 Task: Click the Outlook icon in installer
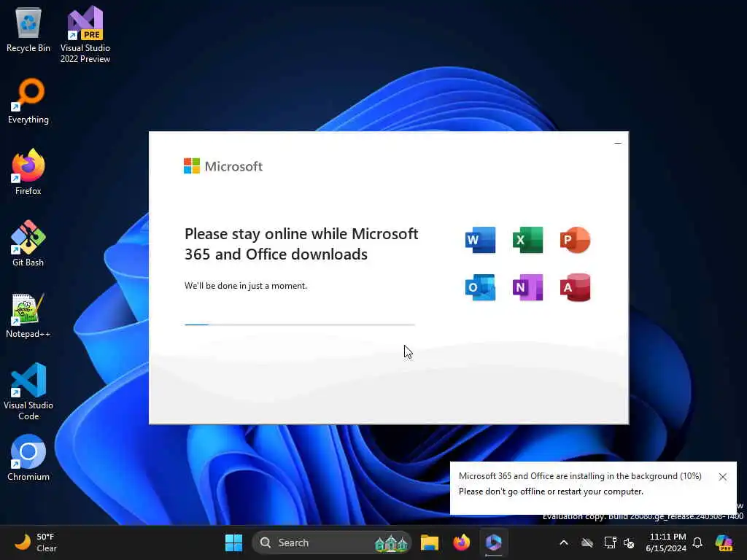[x=480, y=287]
